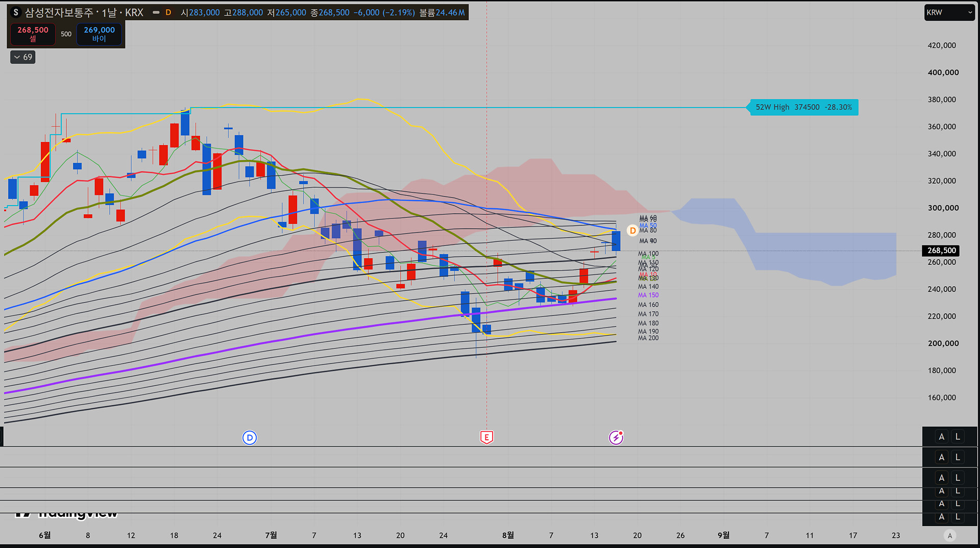
Task: Click the 6월 date axis label
Action: pyautogui.click(x=45, y=535)
